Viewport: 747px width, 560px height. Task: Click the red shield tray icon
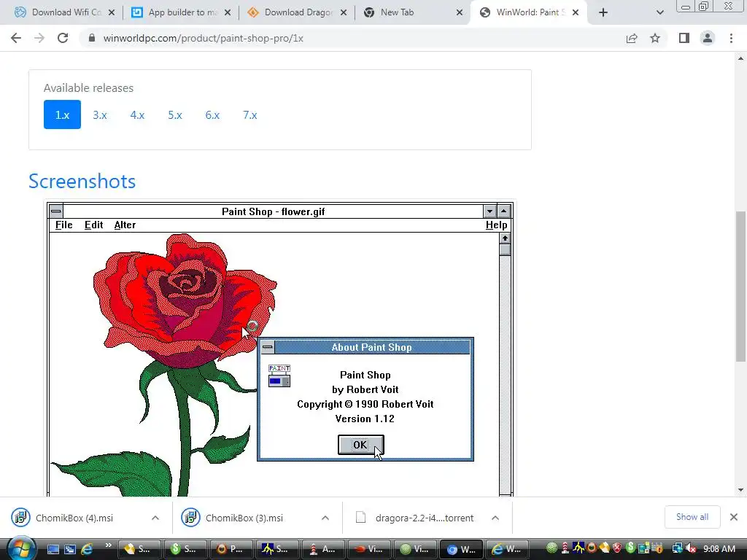point(617,548)
